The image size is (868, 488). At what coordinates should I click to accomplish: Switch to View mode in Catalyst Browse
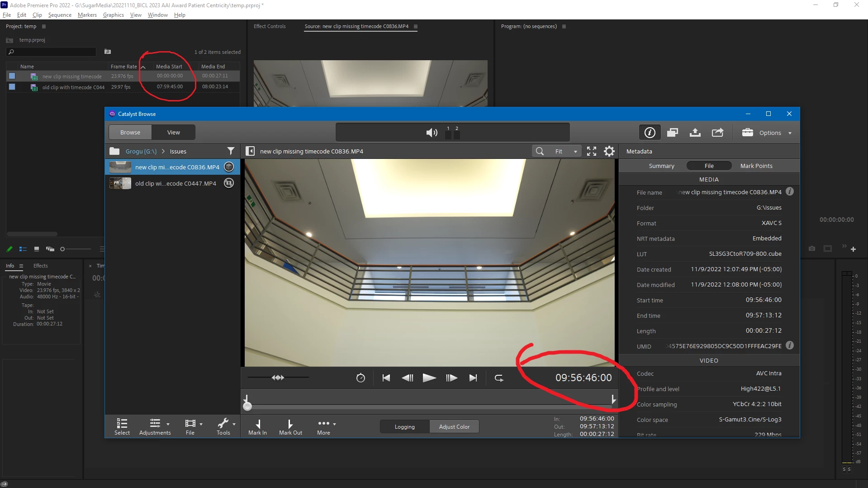(174, 132)
